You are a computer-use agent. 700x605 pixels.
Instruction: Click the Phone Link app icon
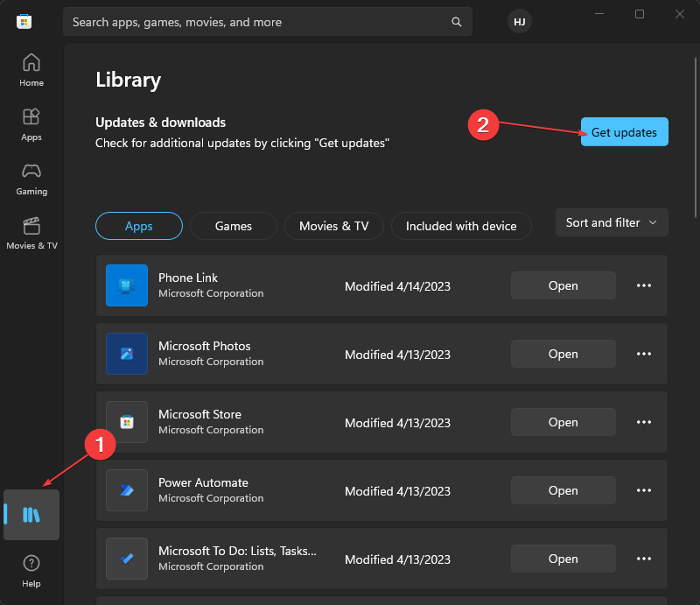127,285
